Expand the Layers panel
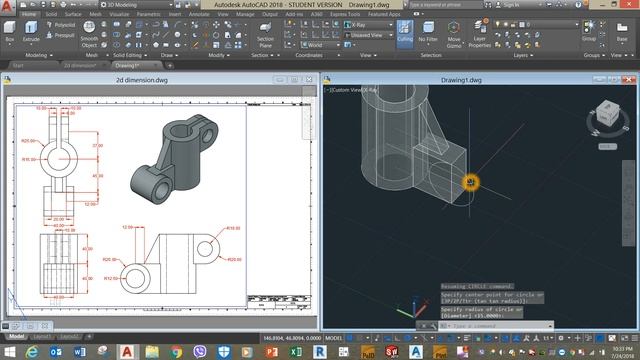Viewport: 640px width, 360px height. pyautogui.click(x=523, y=55)
